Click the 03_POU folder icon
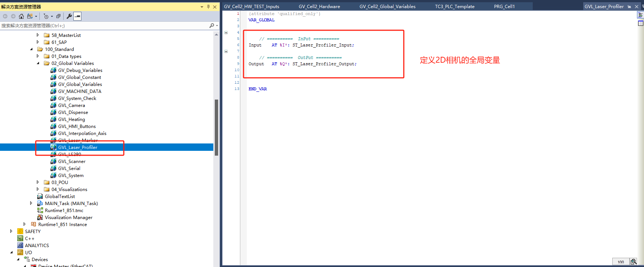644x267 pixels. 47,182
